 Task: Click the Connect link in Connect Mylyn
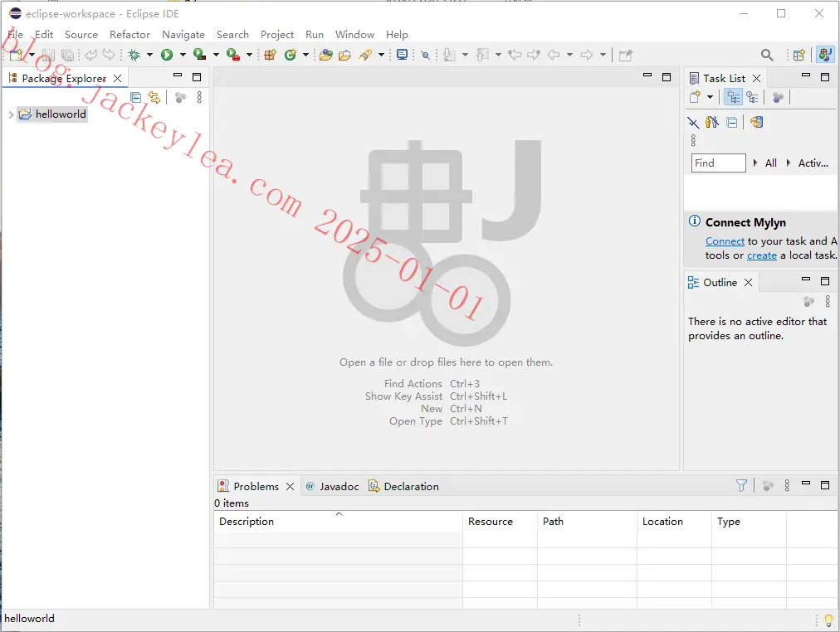725,241
